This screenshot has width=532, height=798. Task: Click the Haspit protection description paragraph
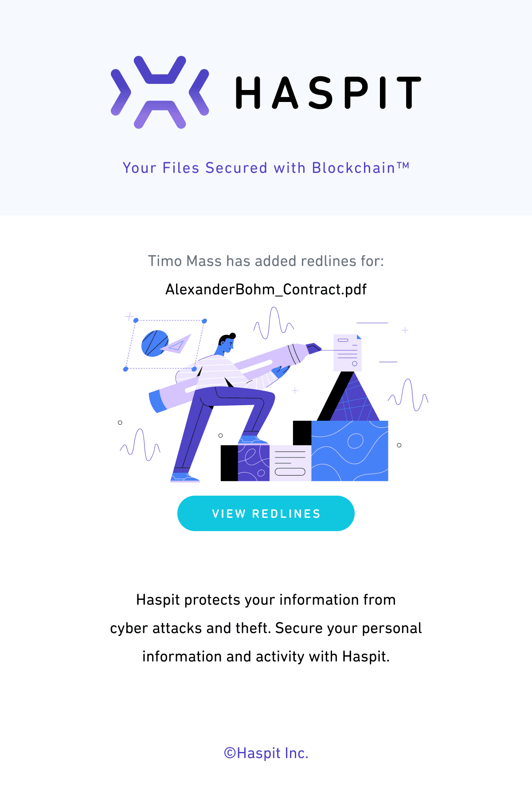(x=266, y=628)
